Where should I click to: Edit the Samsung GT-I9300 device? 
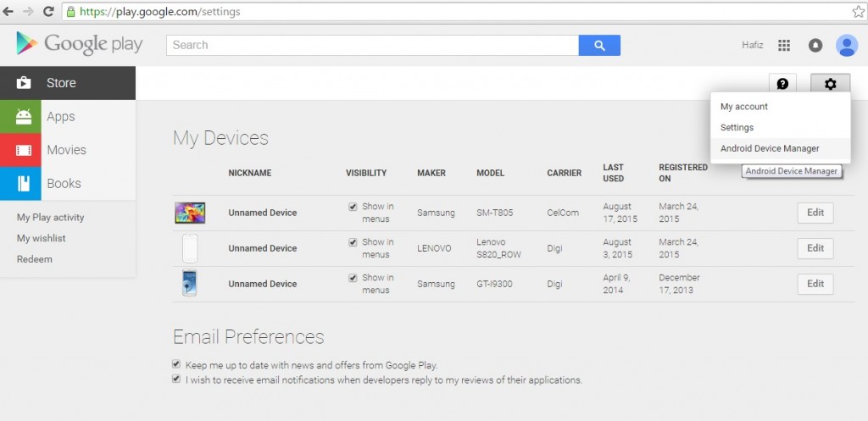coord(815,284)
